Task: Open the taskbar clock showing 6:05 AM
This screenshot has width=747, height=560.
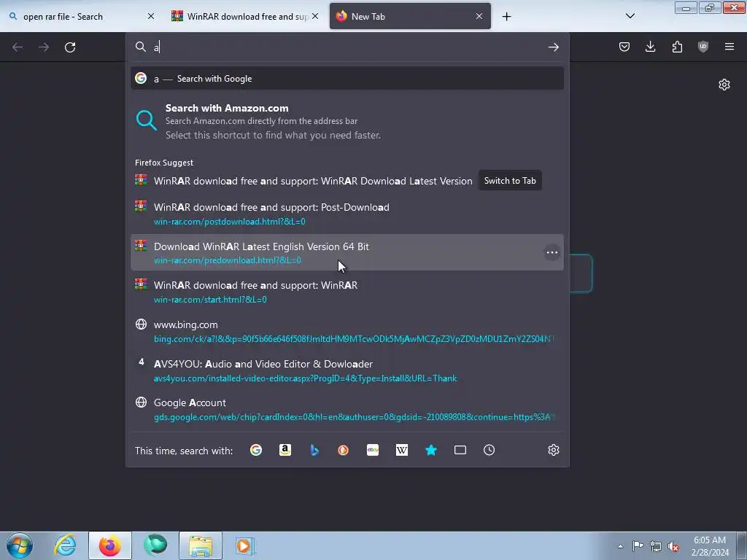Action: [x=710, y=546]
